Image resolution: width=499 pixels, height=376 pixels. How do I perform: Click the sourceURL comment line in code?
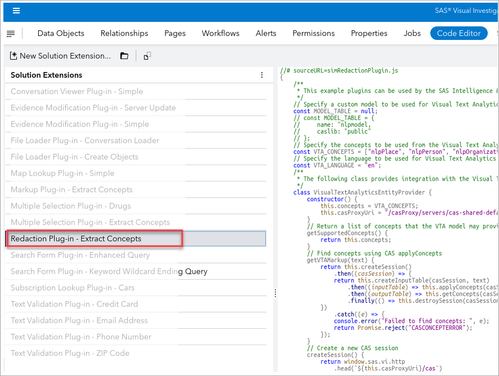tap(339, 70)
